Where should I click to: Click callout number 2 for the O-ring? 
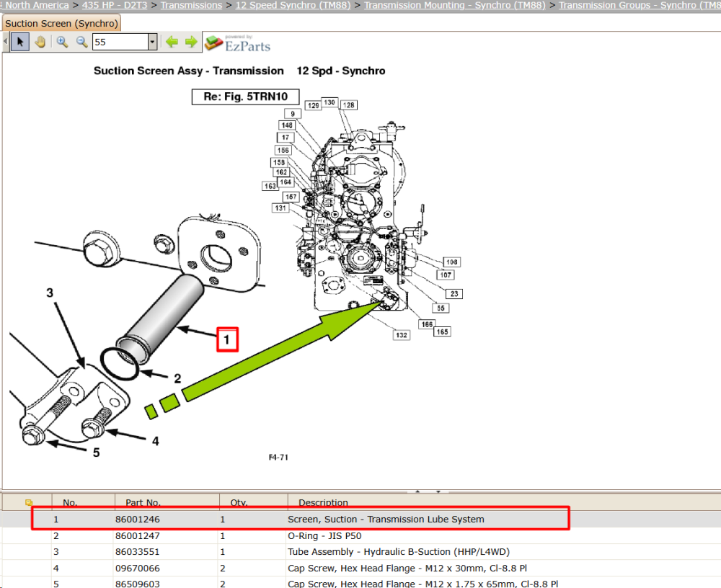[x=177, y=378]
